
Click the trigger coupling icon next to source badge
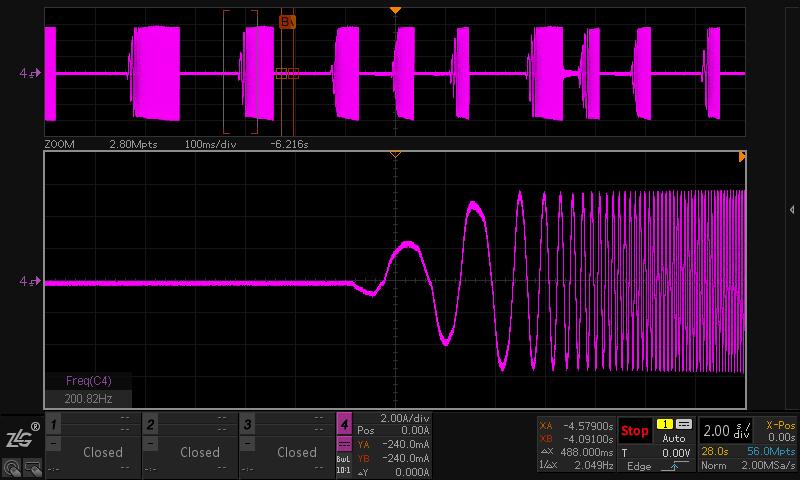pos(684,424)
